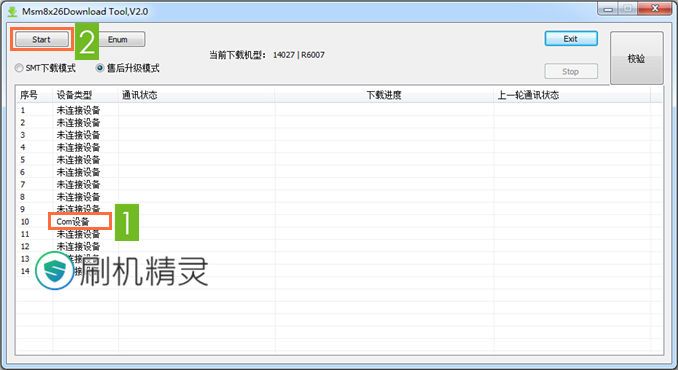Select row 2 未连接设备 entry
The width and height of the screenshot is (678, 370).
(x=78, y=123)
